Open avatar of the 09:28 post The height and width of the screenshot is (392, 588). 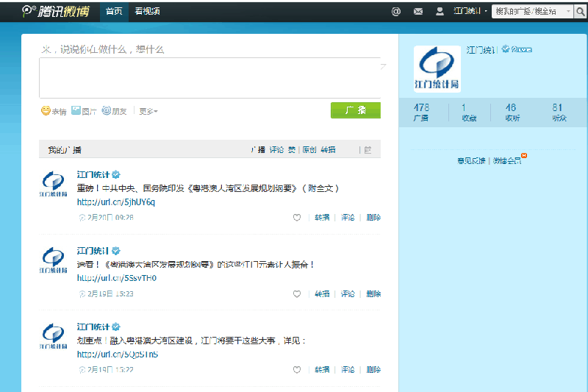53,184
